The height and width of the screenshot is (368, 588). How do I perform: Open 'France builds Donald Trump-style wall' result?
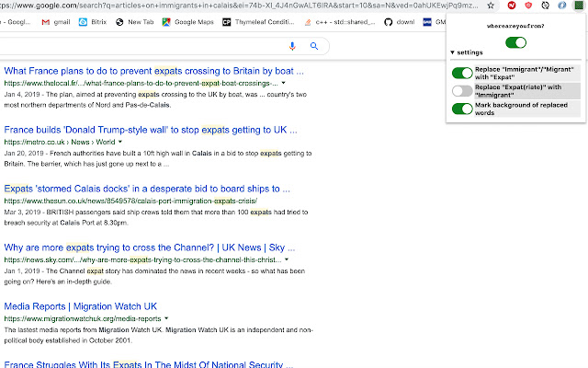point(151,130)
